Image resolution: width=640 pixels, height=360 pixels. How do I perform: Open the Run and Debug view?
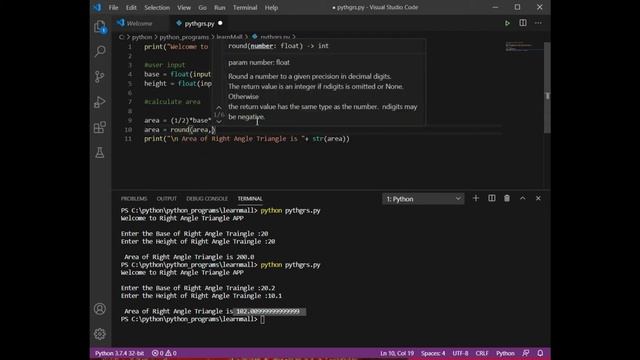pos(100,102)
